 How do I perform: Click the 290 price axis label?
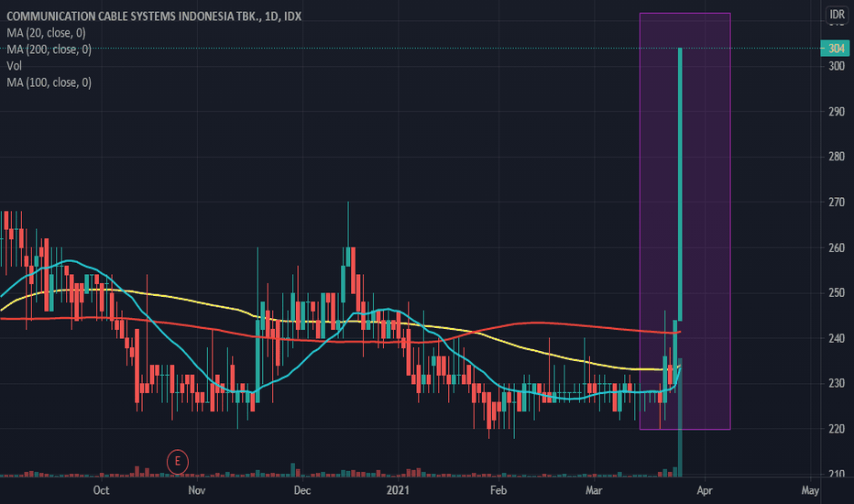coord(837,112)
